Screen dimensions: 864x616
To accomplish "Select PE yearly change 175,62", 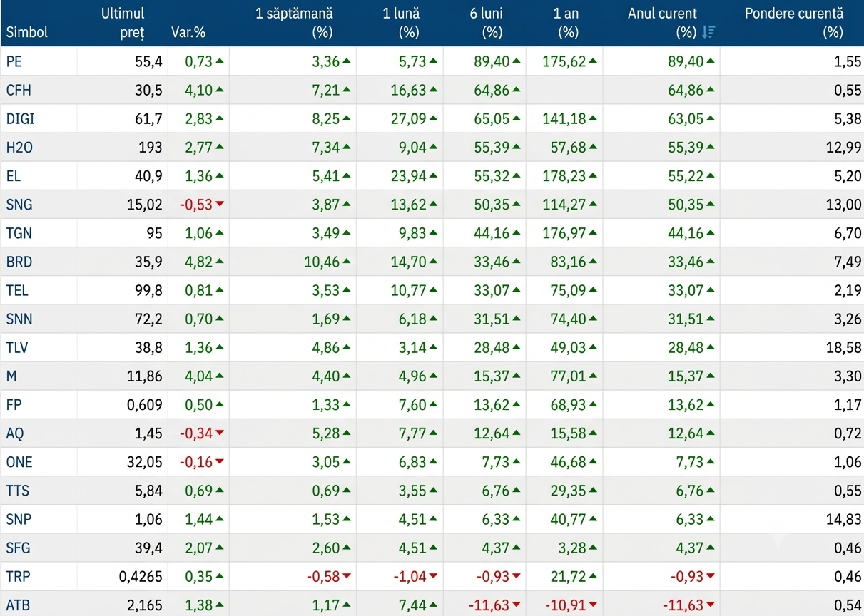I will 564,62.
